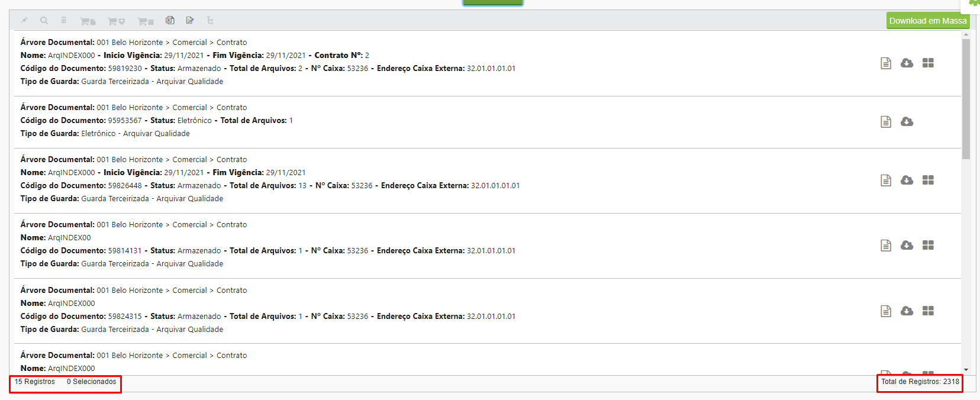Click the scrollbar down arrow of list
This screenshot has width=980, height=400.
coord(966,370)
